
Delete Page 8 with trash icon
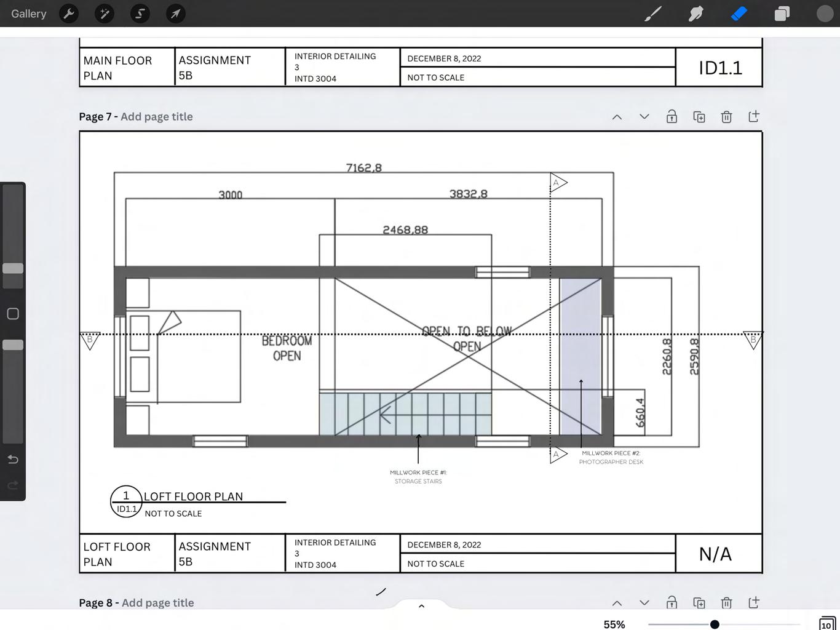pos(726,603)
